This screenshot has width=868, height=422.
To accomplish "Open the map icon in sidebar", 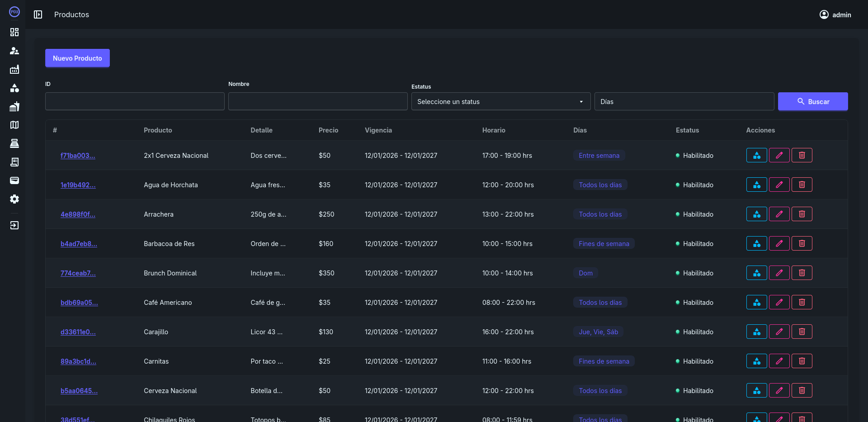I will click(x=14, y=125).
